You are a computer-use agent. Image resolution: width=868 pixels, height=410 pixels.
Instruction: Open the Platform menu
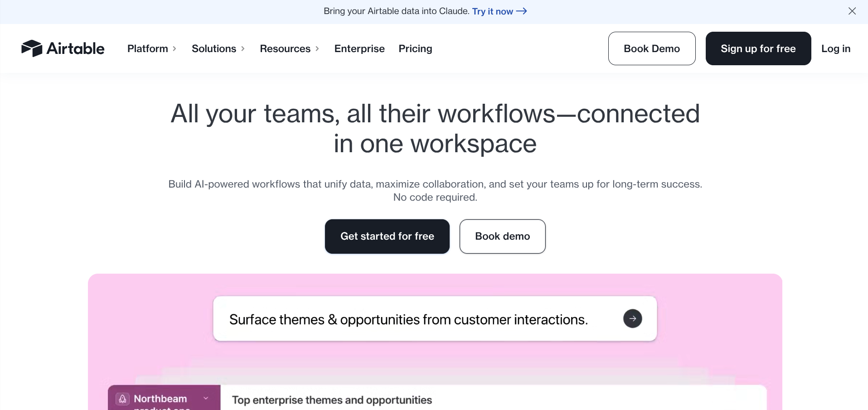tap(152, 48)
